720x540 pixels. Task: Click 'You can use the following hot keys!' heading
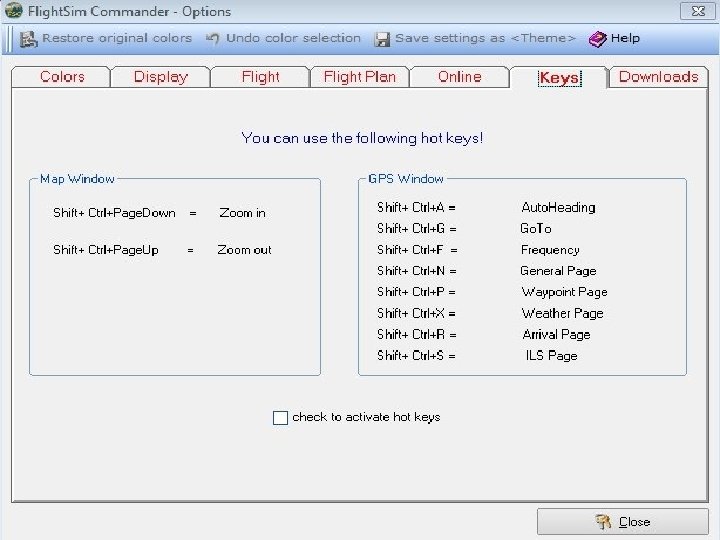tap(362, 138)
